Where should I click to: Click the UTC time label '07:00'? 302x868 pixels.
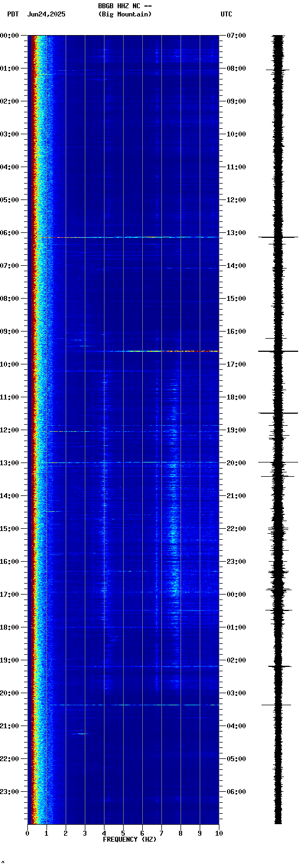pyautogui.click(x=236, y=35)
